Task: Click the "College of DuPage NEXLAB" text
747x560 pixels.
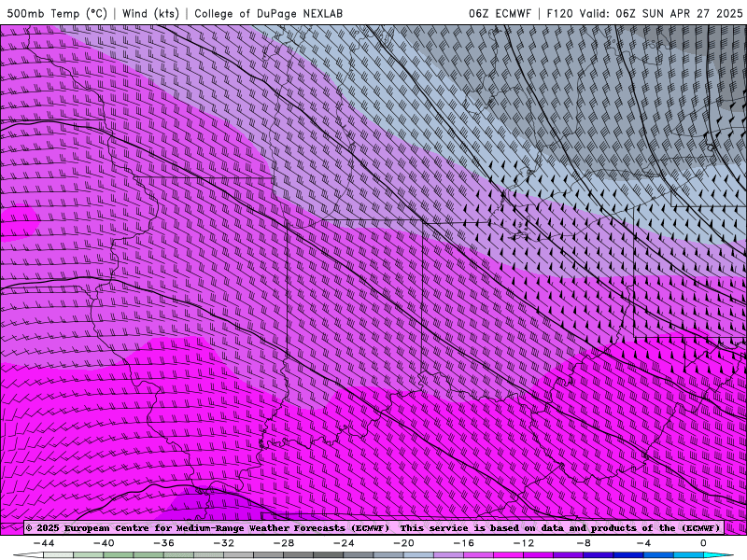Action: (268, 14)
